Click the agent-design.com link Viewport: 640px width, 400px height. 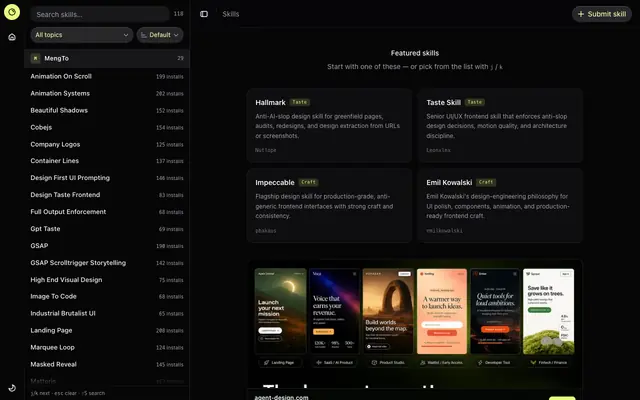282,397
